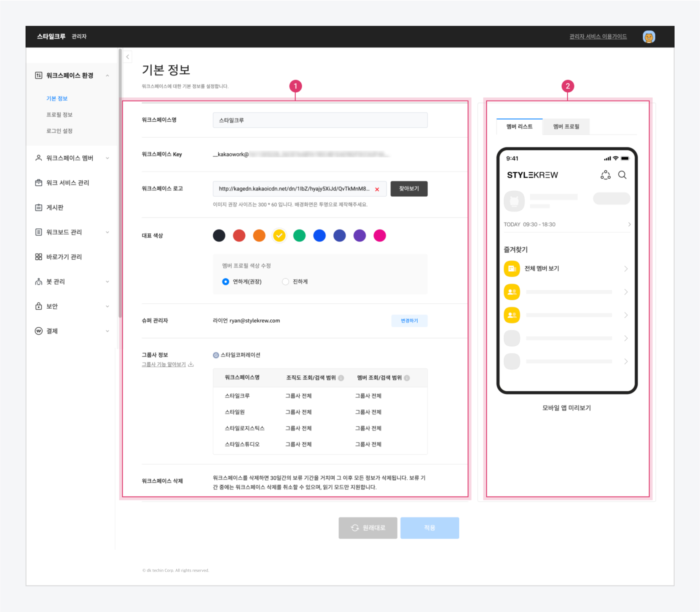Viewport: 700px width, 612px height.
Task: Click the search icon in mobile preview
Action: (622, 175)
